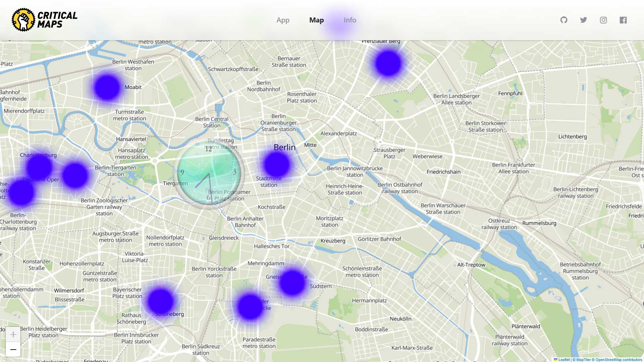This screenshot has width=644, height=362.
Task: Zoom out with the minus button
Action: [13, 350]
